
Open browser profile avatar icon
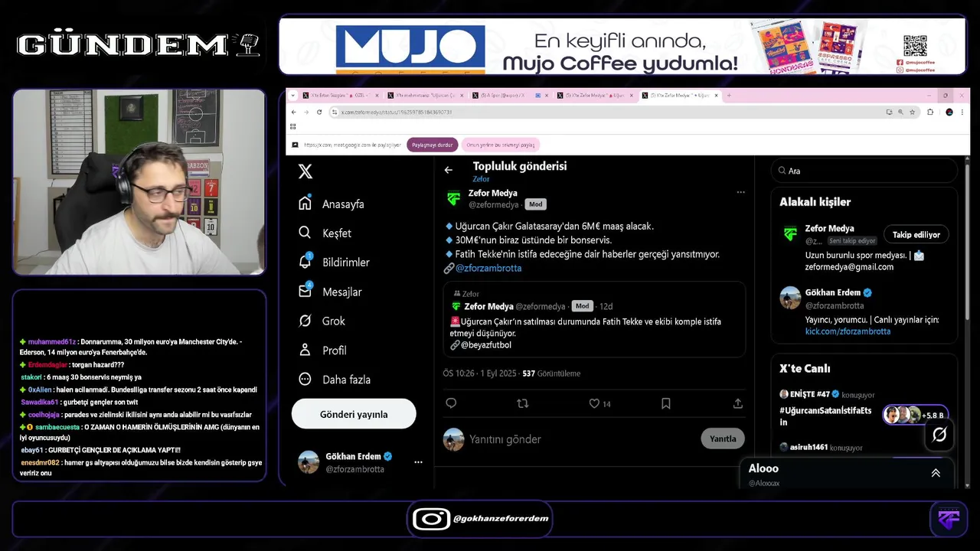click(x=949, y=112)
